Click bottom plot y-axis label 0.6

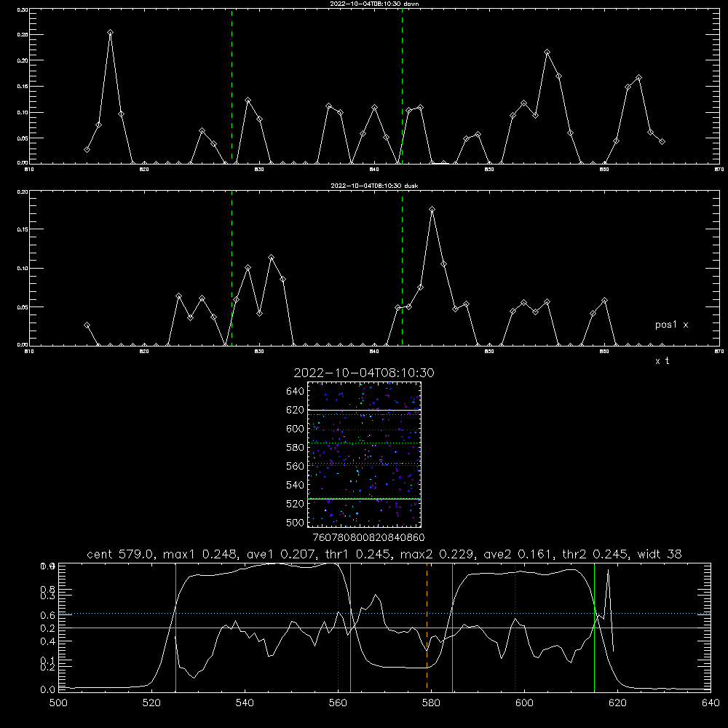[x=48, y=615]
